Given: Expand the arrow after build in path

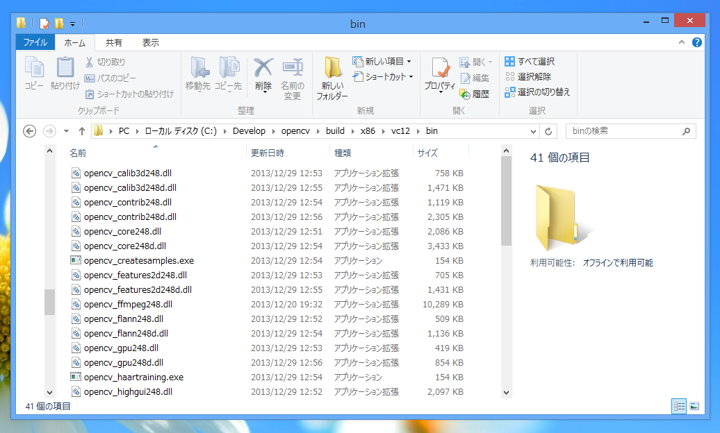Looking at the screenshot, I should pos(353,131).
